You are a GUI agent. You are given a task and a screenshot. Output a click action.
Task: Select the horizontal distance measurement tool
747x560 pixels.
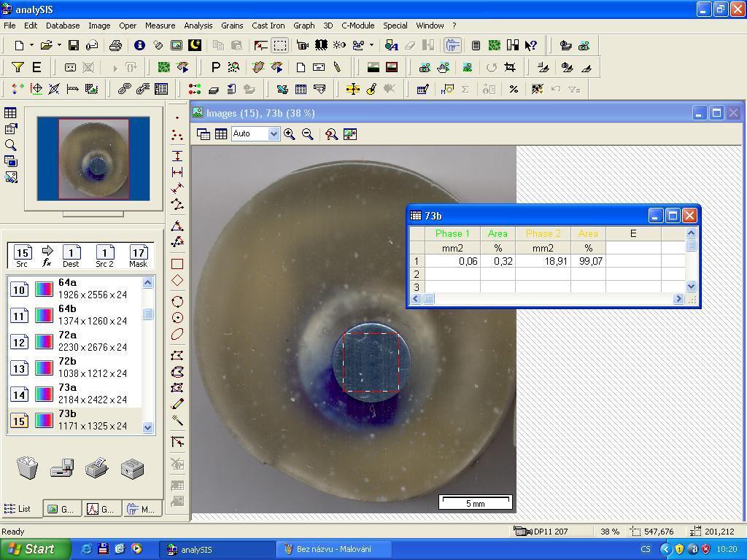tap(177, 172)
